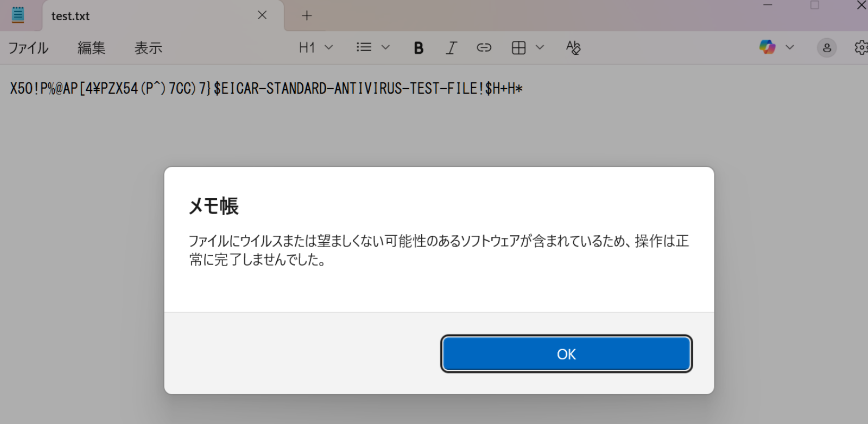The height and width of the screenshot is (424, 868).
Task: Click the clear formatting icon
Action: click(573, 48)
